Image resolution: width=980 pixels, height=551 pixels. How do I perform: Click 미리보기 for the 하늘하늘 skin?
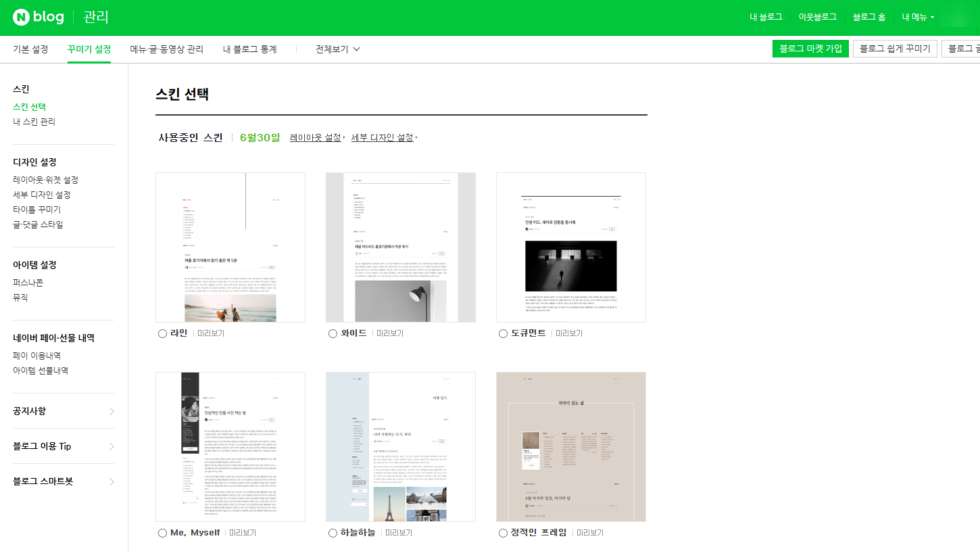tap(399, 533)
